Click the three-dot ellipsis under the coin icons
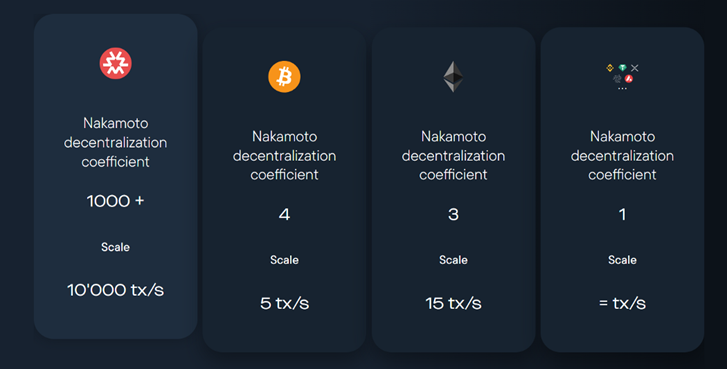Image resolution: width=727 pixels, height=369 pixels. [x=622, y=88]
